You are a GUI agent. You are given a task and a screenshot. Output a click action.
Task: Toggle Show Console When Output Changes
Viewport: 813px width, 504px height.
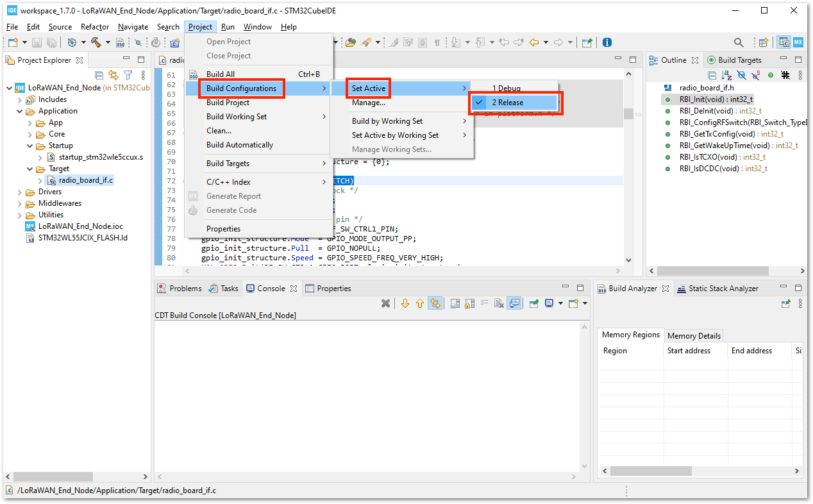514,303
